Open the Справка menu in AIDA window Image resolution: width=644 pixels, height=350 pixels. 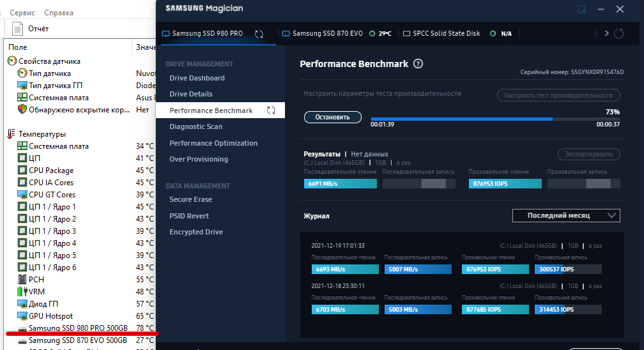59,13
